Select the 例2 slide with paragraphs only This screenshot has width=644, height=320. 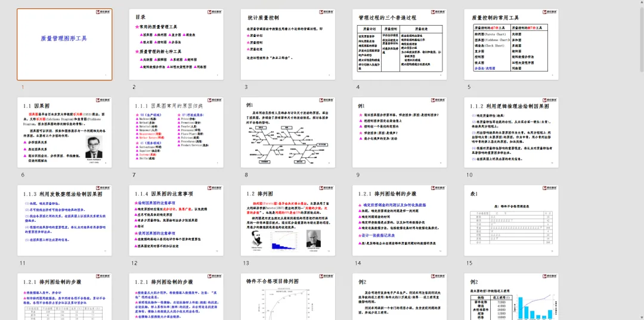[400, 297]
